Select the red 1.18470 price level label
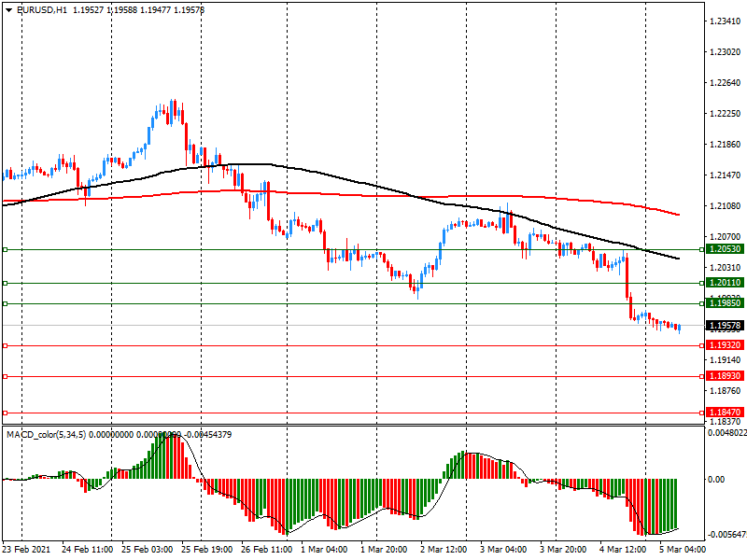The height and width of the screenshot is (560, 747). (x=724, y=412)
